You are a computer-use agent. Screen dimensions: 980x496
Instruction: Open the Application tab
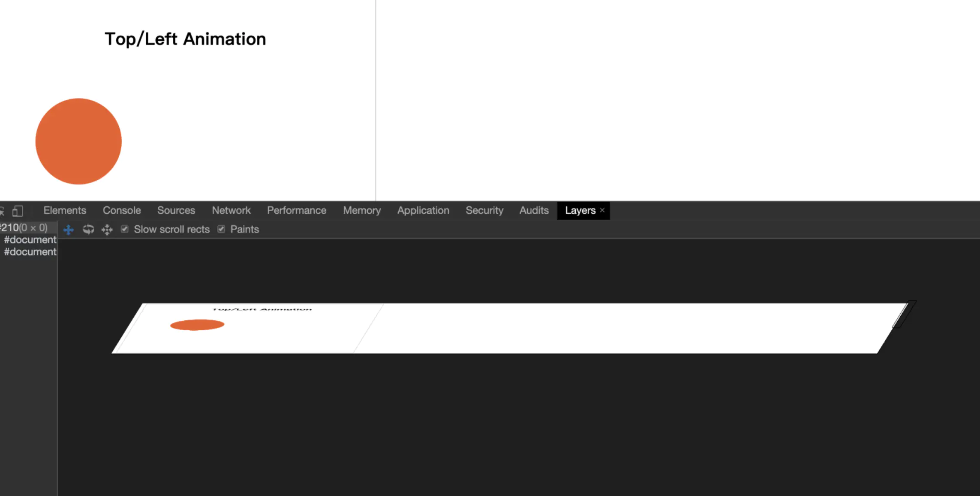[423, 210]
